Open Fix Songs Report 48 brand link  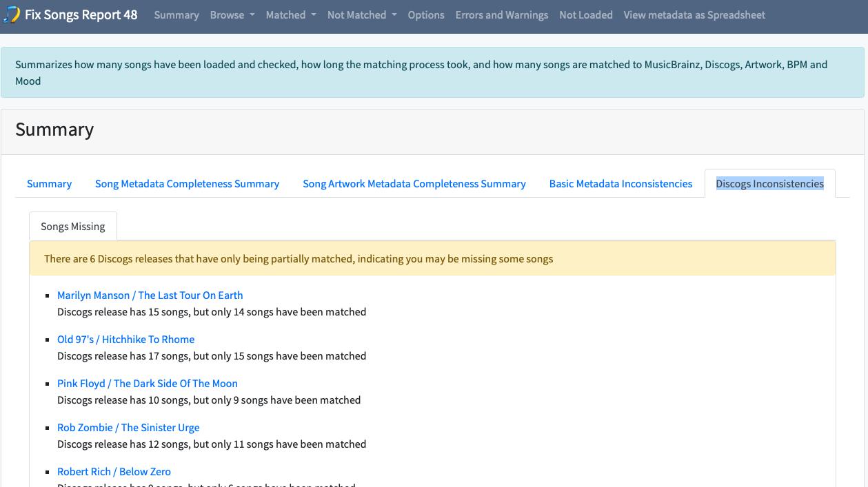point(81,14)
